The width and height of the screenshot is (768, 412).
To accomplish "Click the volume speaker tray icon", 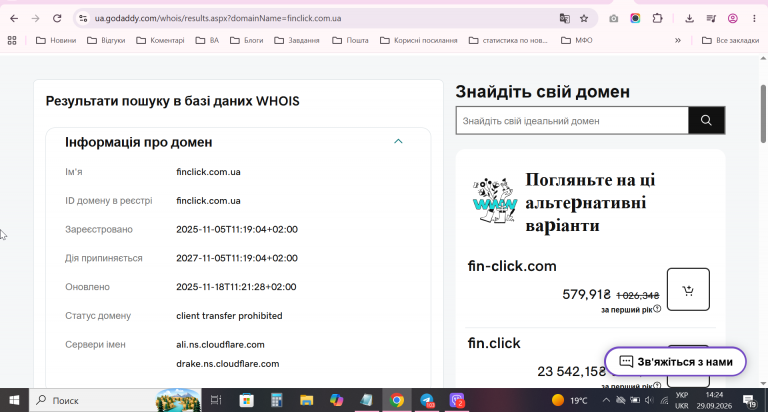I will tap(649, 400).
